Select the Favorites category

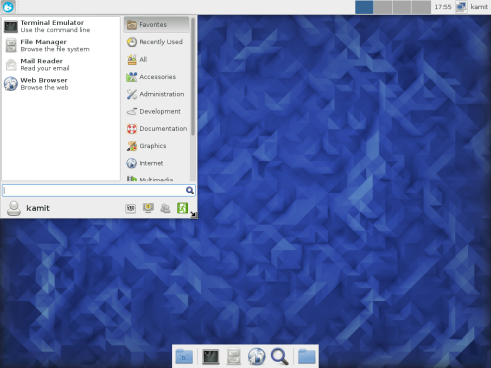157,25
